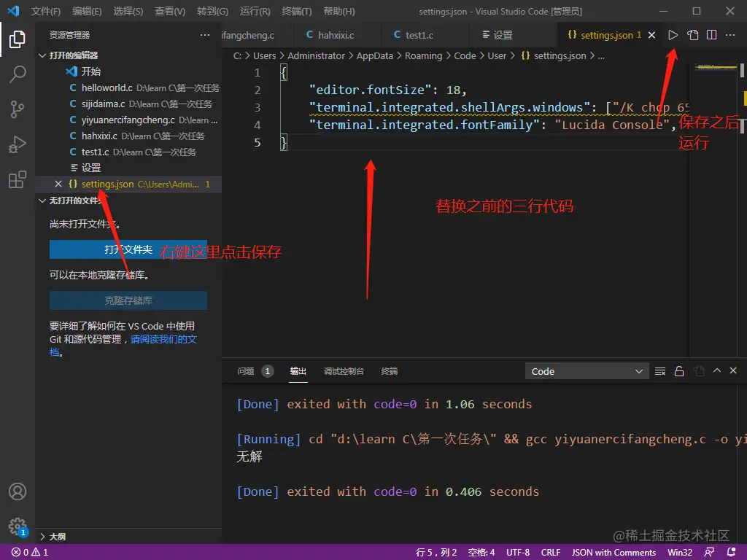Viewport: 747px width, 560px height.
Task: Switch to the 调试控制台 panel tab
Action: (344, 371)
